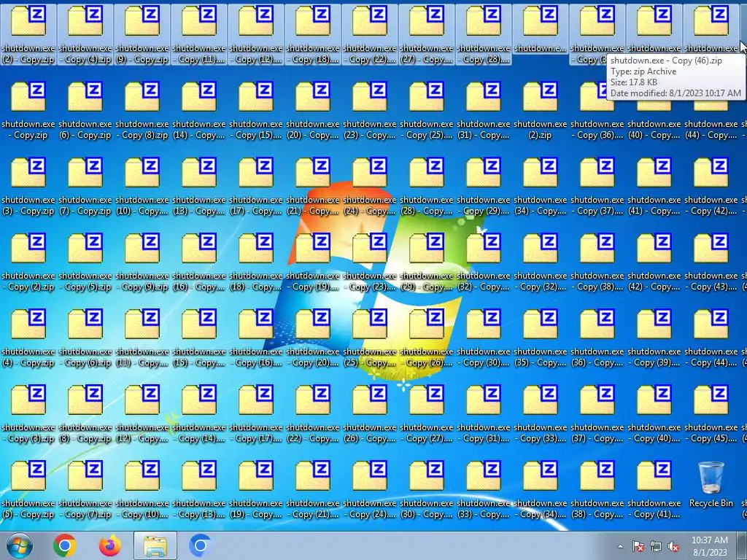
Task: Select zip file 'shutdown.exe - Copy (6).zip'
Action: click(85, 338)
